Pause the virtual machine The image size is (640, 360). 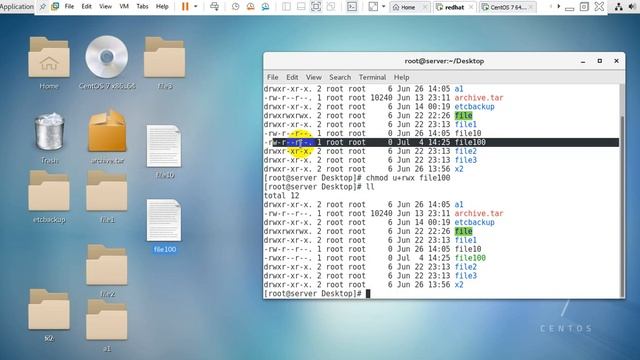click(185, 7)
